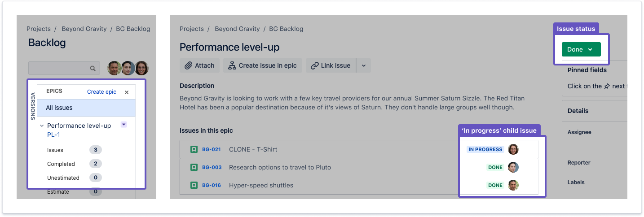644x217 pixels.
Task: Click the search magnifier icon in backlog
Action: point(93,69)
